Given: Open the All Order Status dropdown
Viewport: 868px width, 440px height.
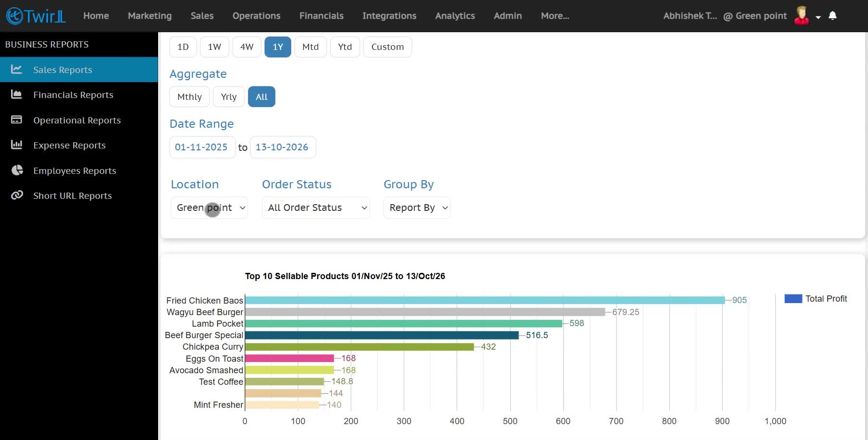Looking at the screenshot, I should coord(316,208).
